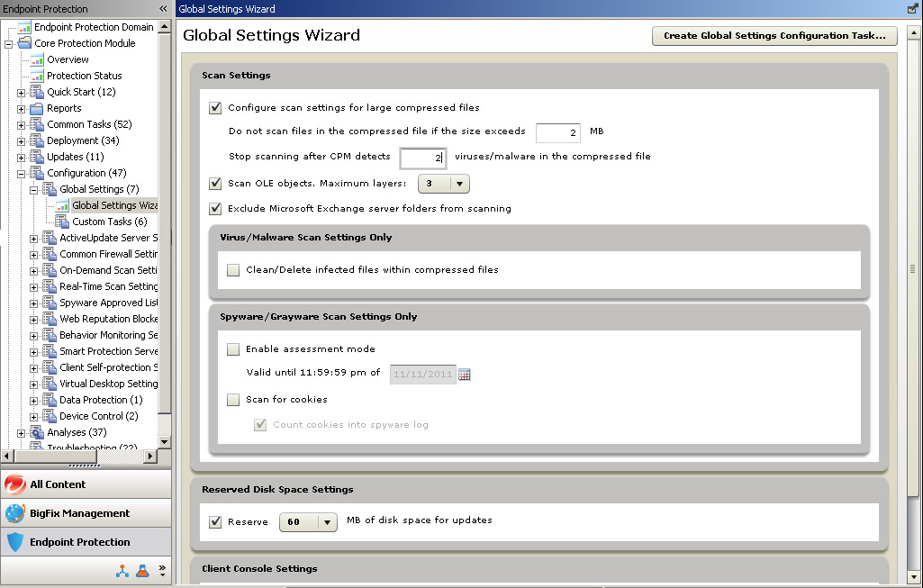This screenshot has height=588, width=923.
Task: Click the Endpoint Protection Domain chart icon
Action: (x=24, y=27)
